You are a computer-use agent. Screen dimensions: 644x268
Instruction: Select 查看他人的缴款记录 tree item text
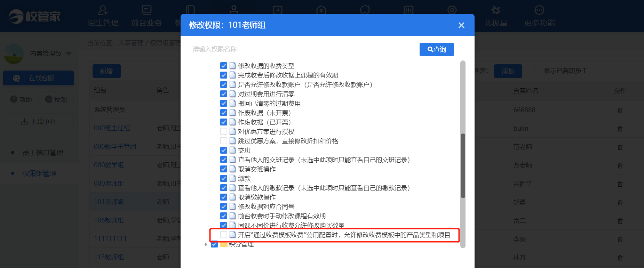[x=324, y=188]
